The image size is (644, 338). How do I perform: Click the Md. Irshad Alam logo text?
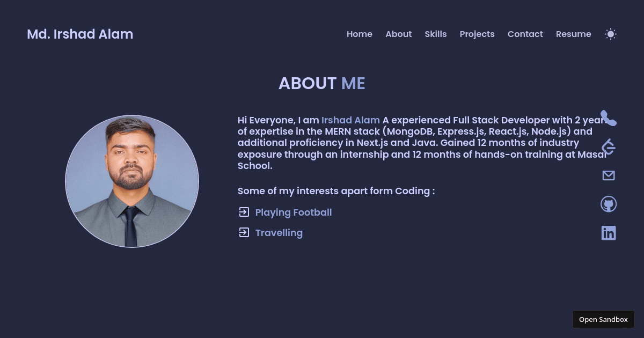click(x=80, y=34)
